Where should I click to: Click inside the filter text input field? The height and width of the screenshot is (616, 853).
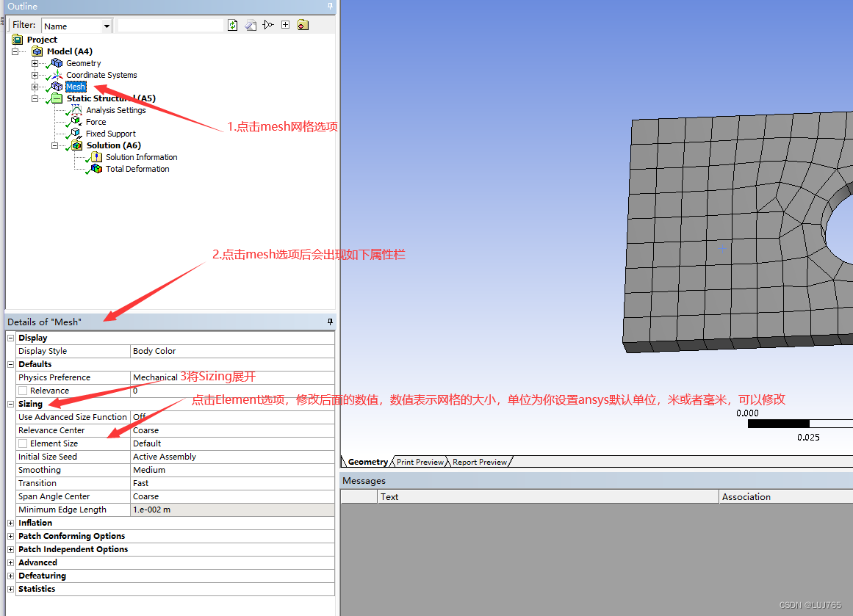coord(170,24)
